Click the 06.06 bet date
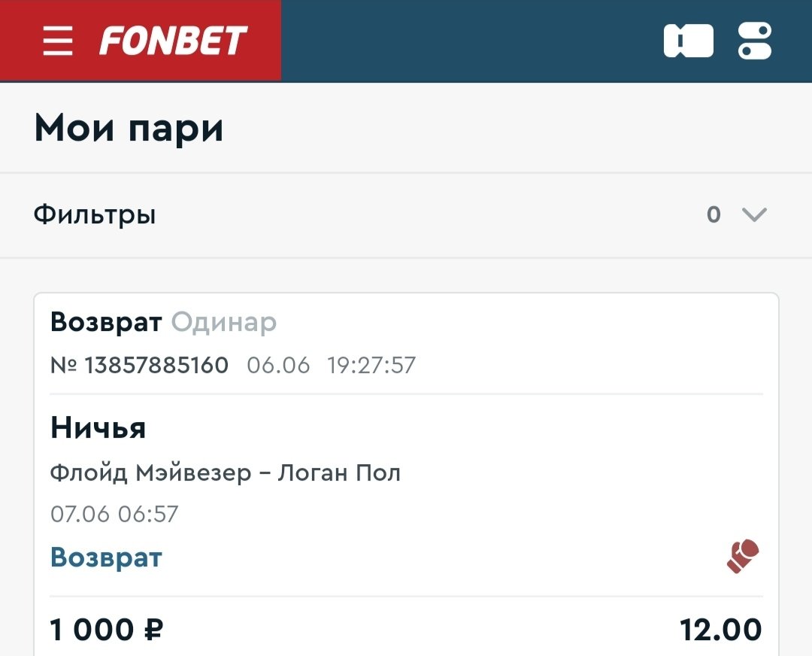 tap(278, 366)
